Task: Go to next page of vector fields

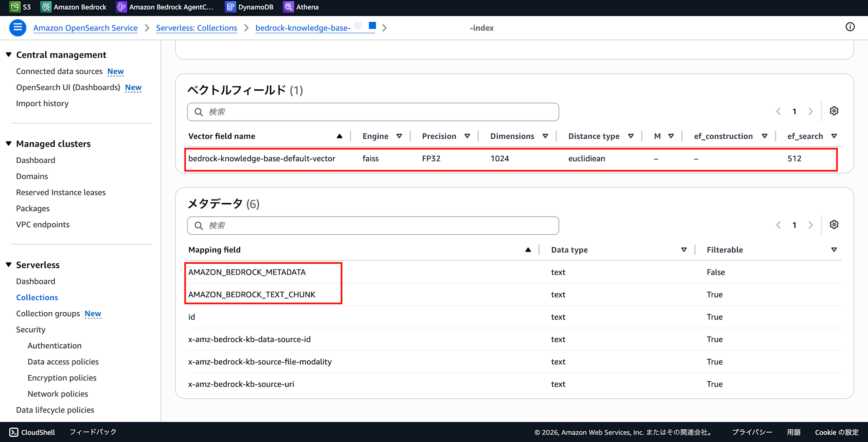Action: [810, 111]
